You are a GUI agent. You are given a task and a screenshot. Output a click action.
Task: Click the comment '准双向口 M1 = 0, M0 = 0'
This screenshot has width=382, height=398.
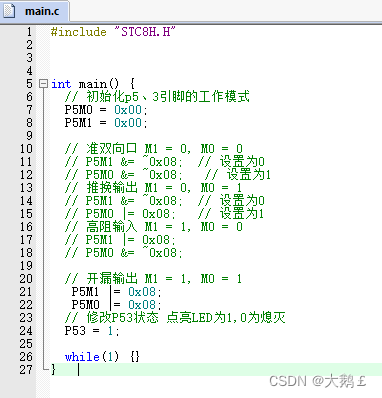[154, 149]
